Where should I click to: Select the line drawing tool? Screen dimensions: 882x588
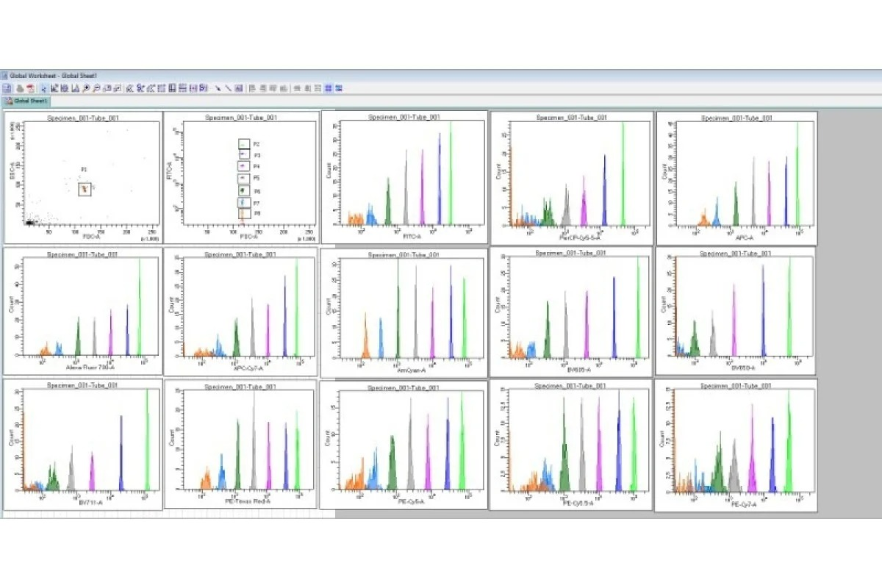tap(229, 88)
